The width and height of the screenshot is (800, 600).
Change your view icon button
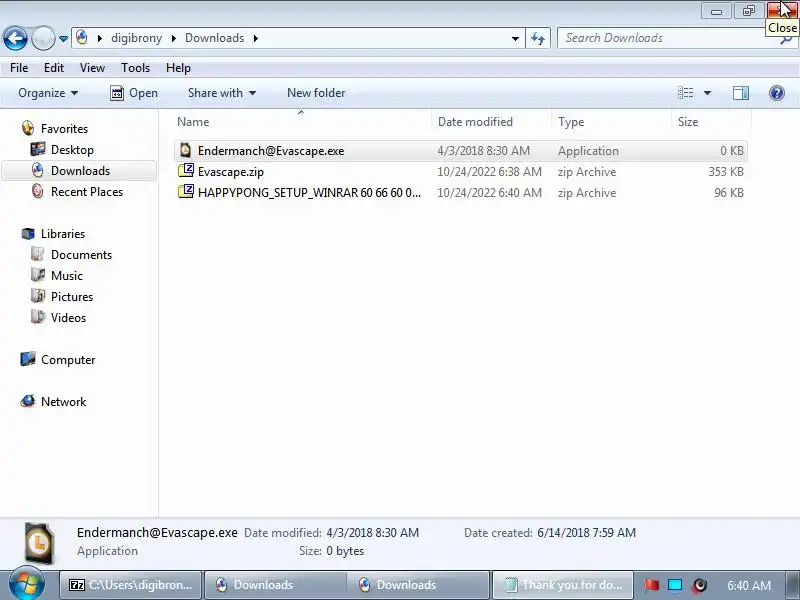point(685,93)
